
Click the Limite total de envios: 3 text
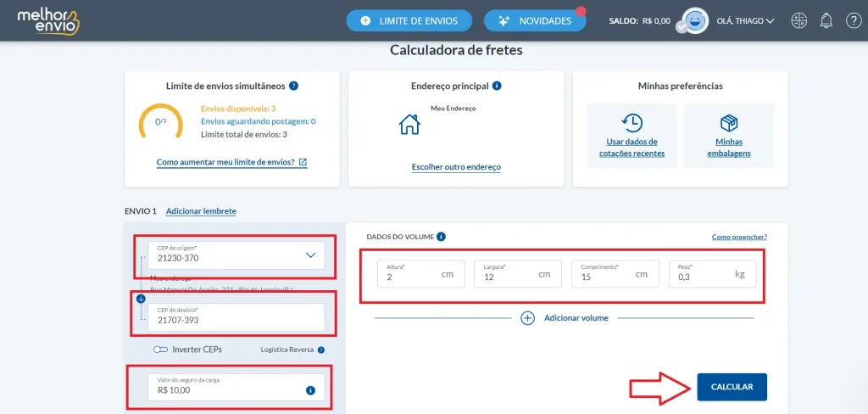[x=244, y=134]
